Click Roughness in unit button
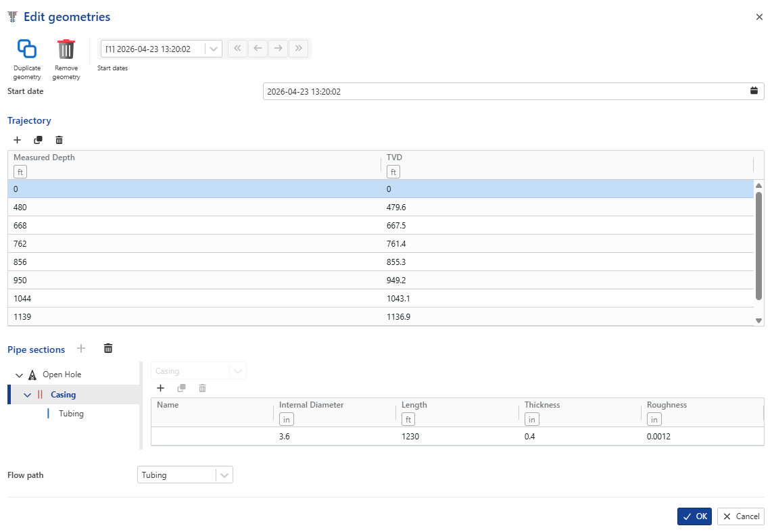Screen dimensions: 772x532 [x=654, y=419]
